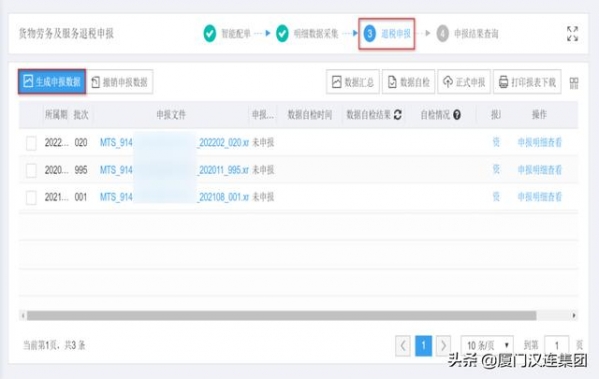Viewport: 599px width, 379px height.
Task: Run 数据自检 self-check
Action: (x=408, y=82)
